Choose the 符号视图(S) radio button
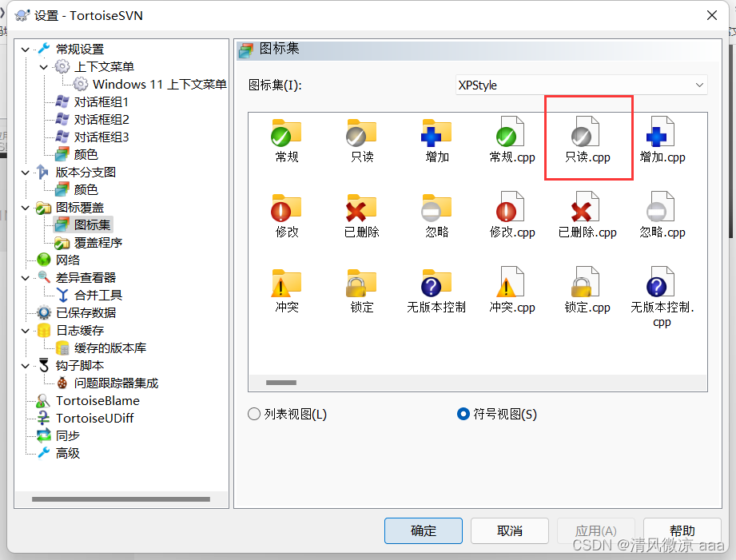 [463, 414]
